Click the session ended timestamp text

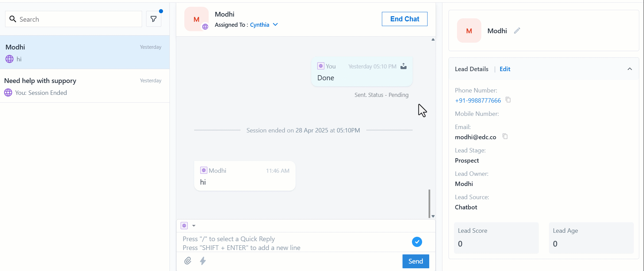[x=303, y=130]
